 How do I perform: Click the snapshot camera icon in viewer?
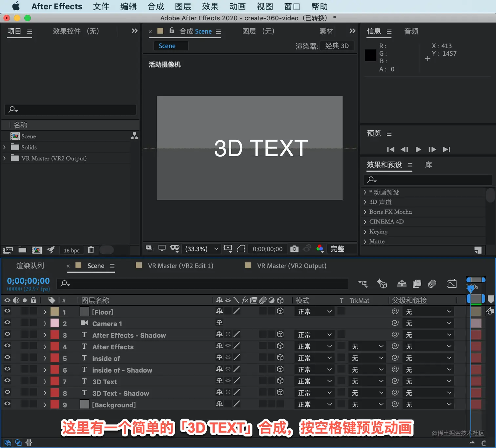[294, 249]
